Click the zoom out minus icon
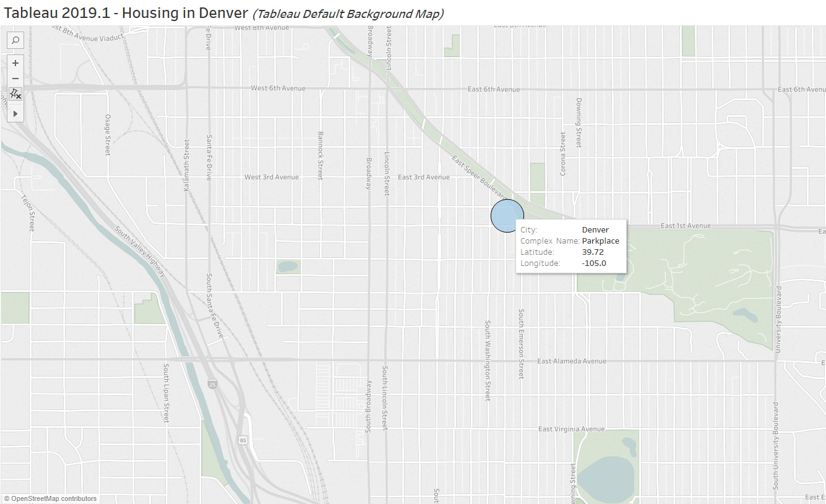Image resolution: width=826 pixels, height=504 pixels. (15, 79)
